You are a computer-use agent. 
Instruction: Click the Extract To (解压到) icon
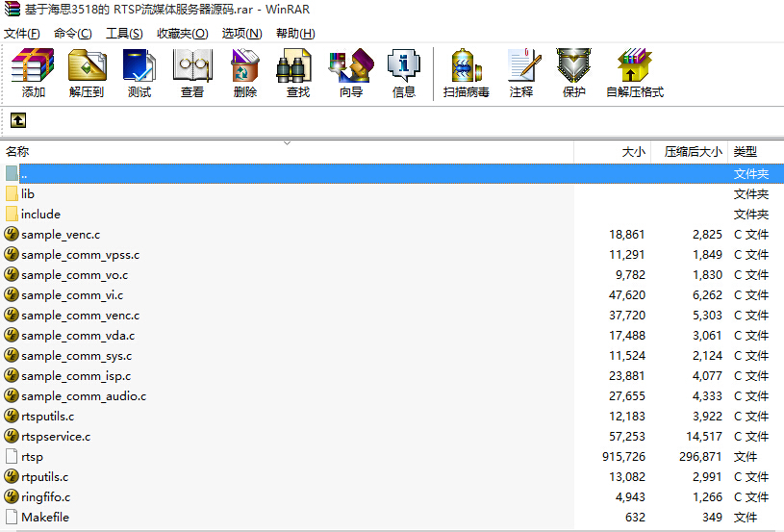coord(87,65)
